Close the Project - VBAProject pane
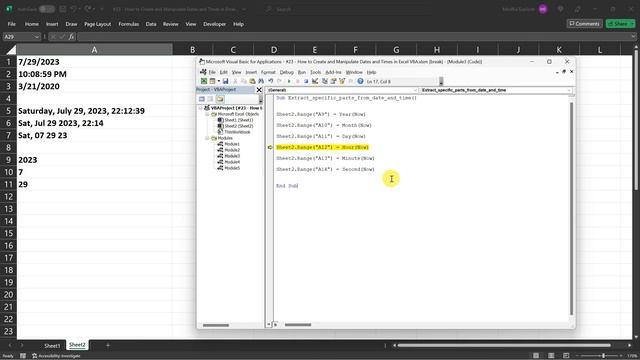 pos(259,90)
